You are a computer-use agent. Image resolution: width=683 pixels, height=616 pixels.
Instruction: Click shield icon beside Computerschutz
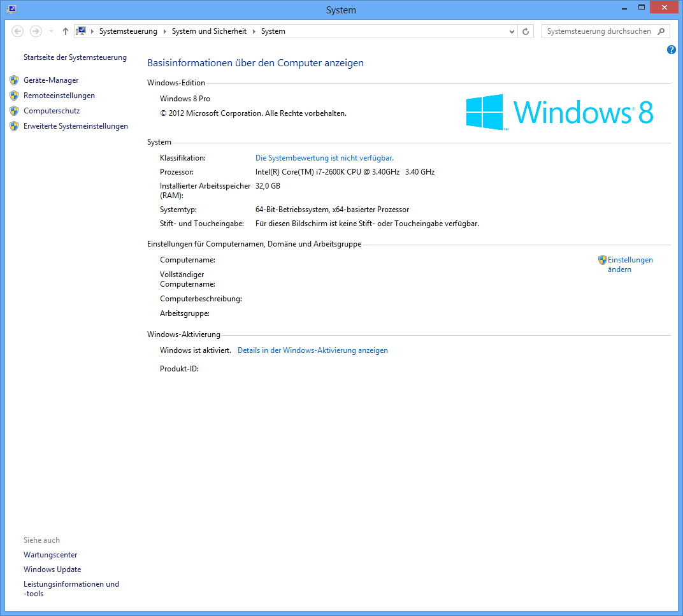click(14, 111)
